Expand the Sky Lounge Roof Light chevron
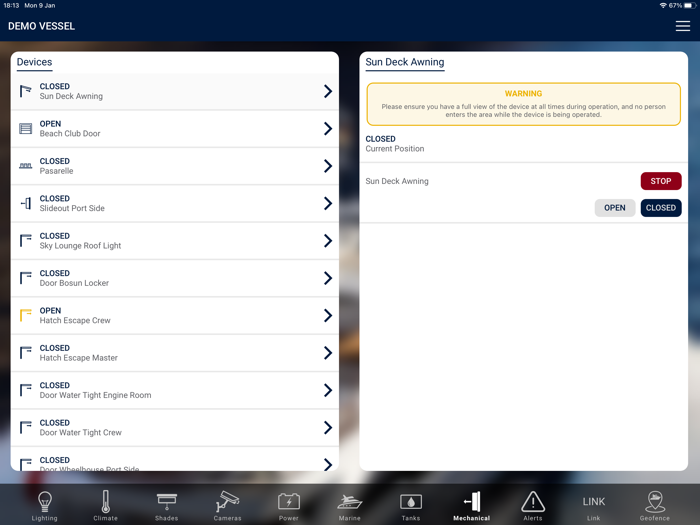The image size is (700, 525). click(x=328, y=241)
